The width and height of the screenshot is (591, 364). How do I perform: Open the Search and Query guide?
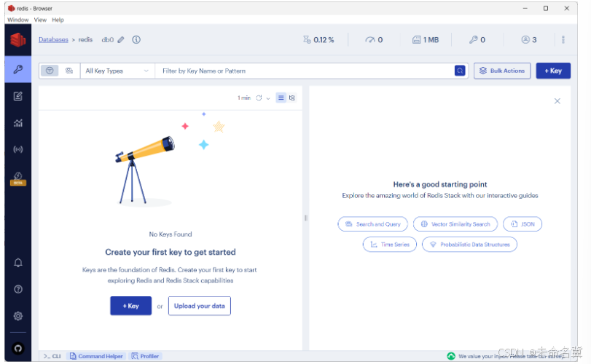(373, 224)
